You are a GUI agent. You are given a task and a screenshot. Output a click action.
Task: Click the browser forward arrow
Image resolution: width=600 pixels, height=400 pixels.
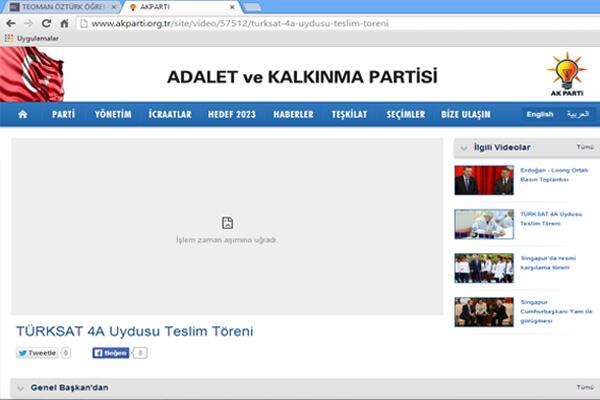(28, 23)
